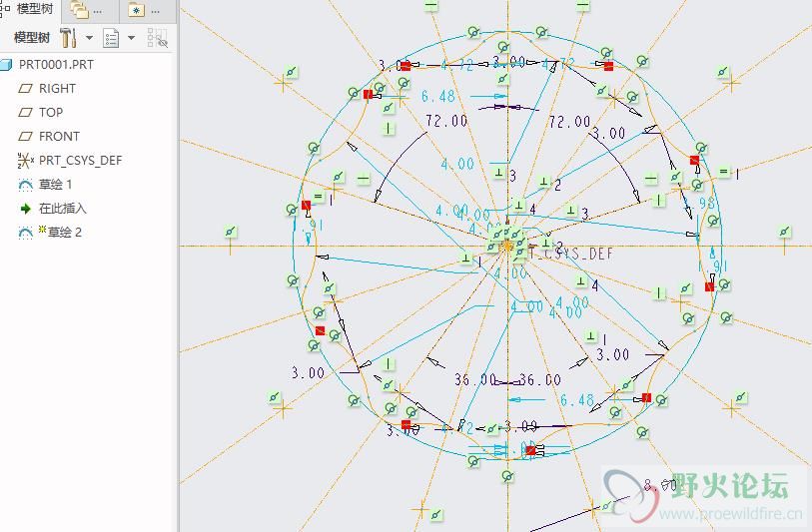
Task: Click the 72.00 angle dimension beside the top 6.48
Action: [x=446, y=121]
